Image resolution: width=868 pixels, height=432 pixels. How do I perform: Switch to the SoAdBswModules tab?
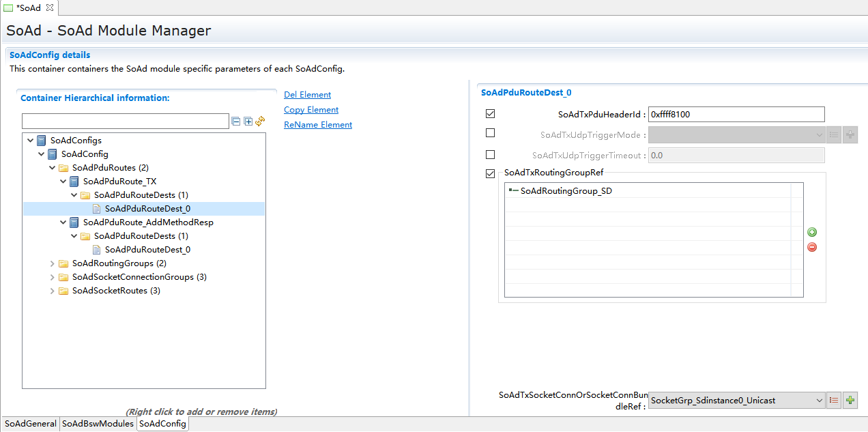click(x=98, y=424)
